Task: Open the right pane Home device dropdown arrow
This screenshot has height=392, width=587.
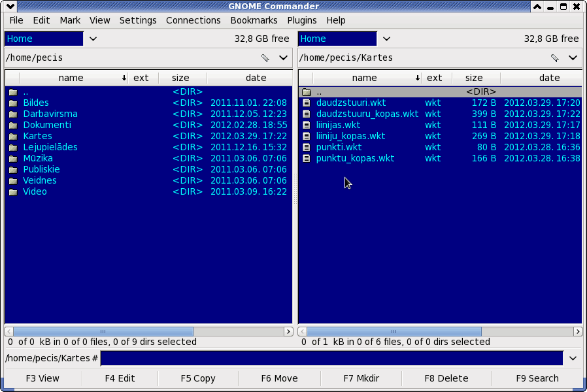Action: [387, 39]
